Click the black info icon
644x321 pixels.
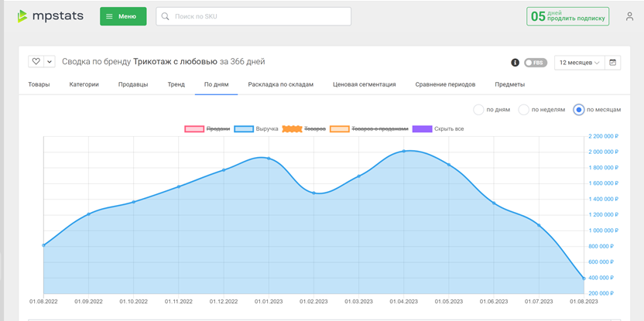[x=515, y=63]
